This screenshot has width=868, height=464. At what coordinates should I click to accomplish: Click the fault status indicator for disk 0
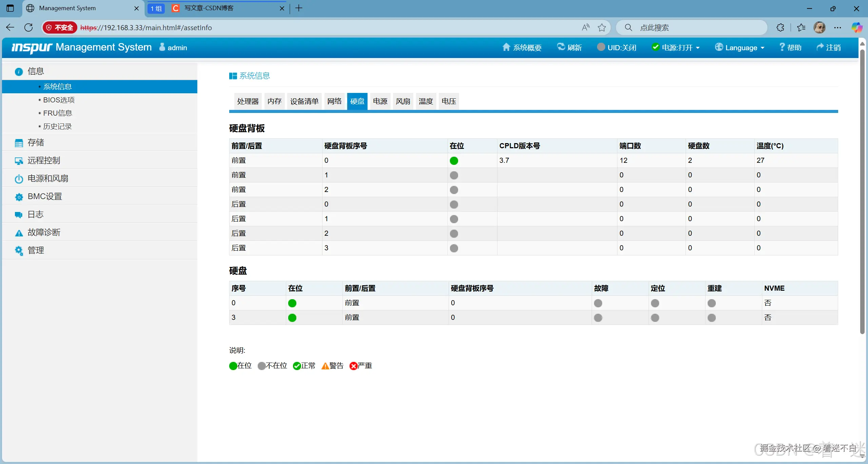pos(598,303)
